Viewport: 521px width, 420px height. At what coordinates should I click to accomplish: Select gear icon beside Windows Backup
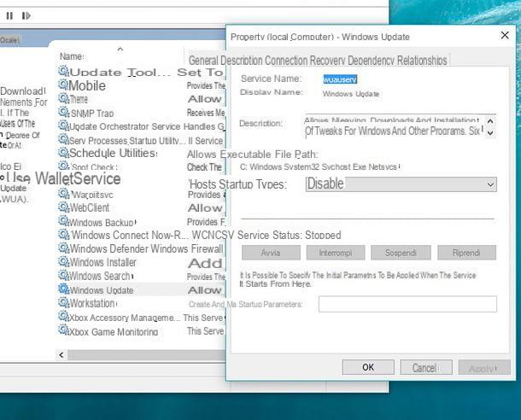[x=63, y=221]
